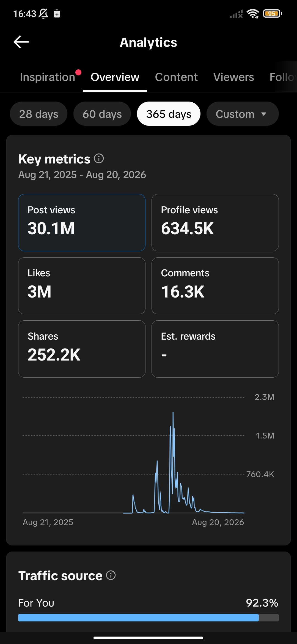
Task: Open the Viewers tab
Action: (234, 77)
